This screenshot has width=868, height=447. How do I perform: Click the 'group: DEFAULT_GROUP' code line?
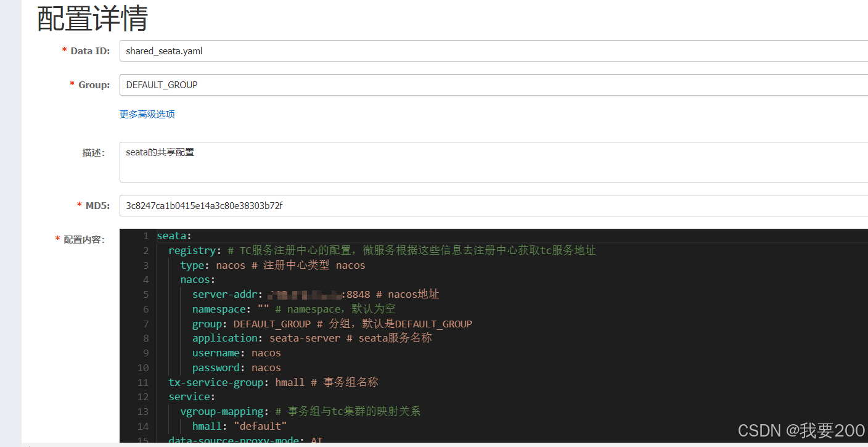(332, 324)
